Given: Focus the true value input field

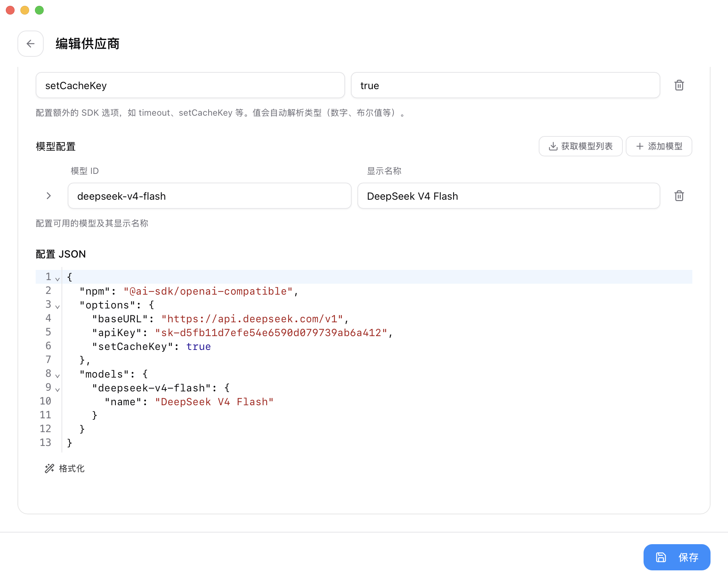Looking at the screenshot, I should (x=506, y=85).
